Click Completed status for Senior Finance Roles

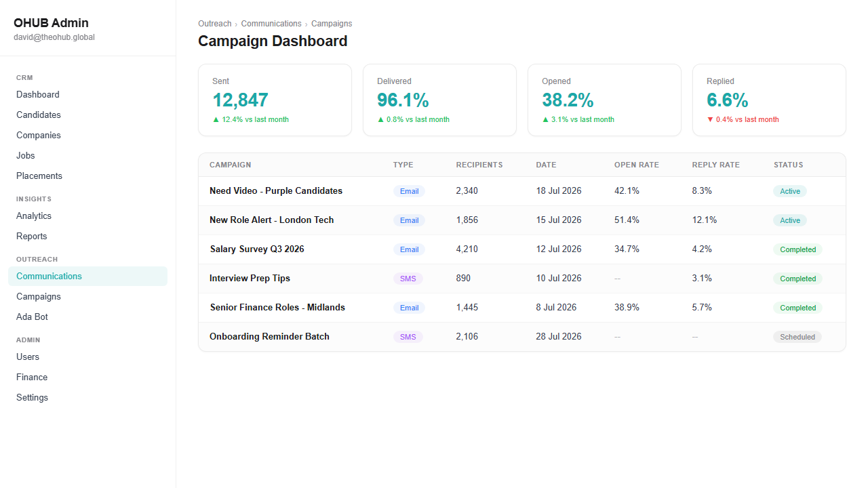click(x=797, y=308)
